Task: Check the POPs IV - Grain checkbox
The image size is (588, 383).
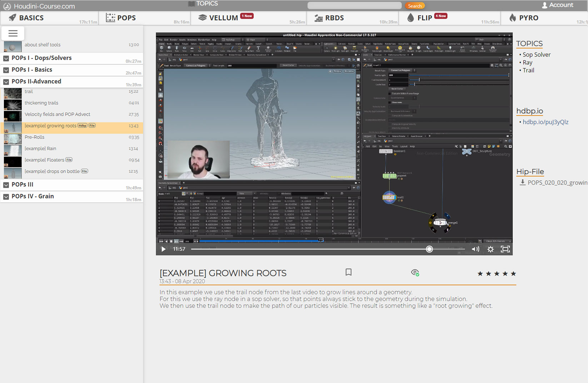Action: pos(6,196)
